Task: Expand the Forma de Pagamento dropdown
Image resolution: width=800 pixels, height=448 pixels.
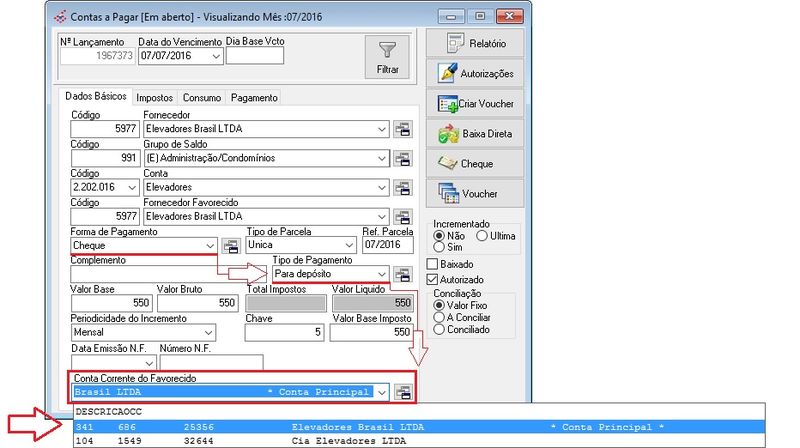Action: pos(208,245)
